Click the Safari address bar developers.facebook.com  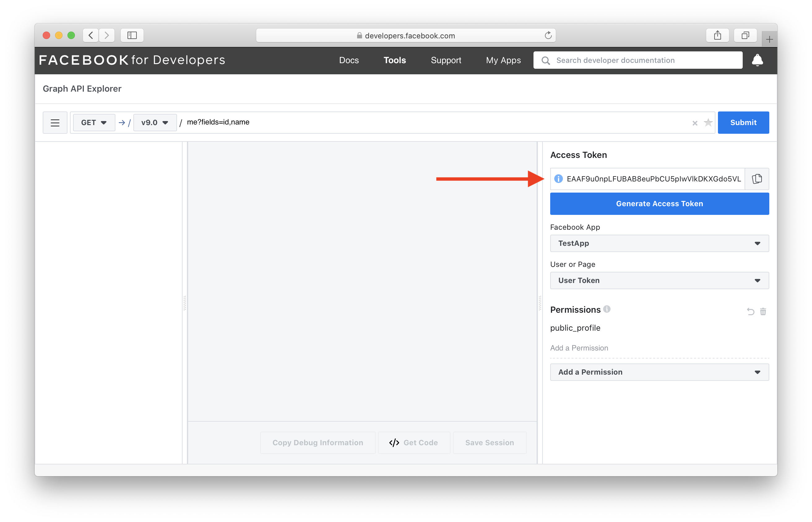405,35
